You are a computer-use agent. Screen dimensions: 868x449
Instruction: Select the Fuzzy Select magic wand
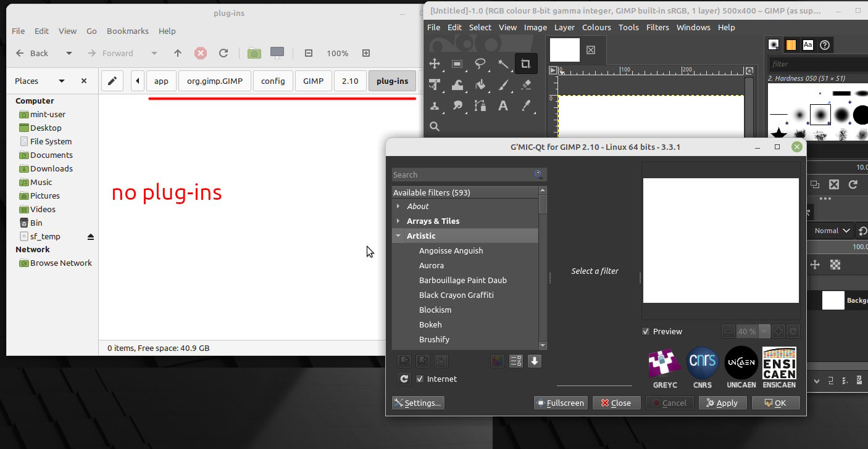tap(503, 64)
